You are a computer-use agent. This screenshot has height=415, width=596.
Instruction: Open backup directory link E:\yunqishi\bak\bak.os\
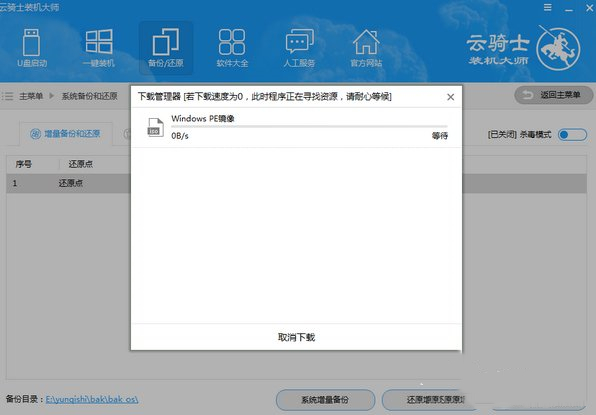tap(92, 399)
